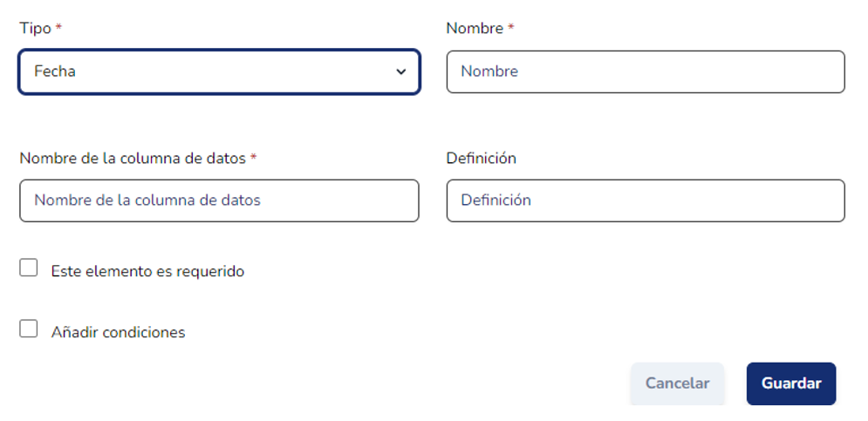Open the Tipo dropdown showing Fecha

pyautogui.click(x=218, y=71)
